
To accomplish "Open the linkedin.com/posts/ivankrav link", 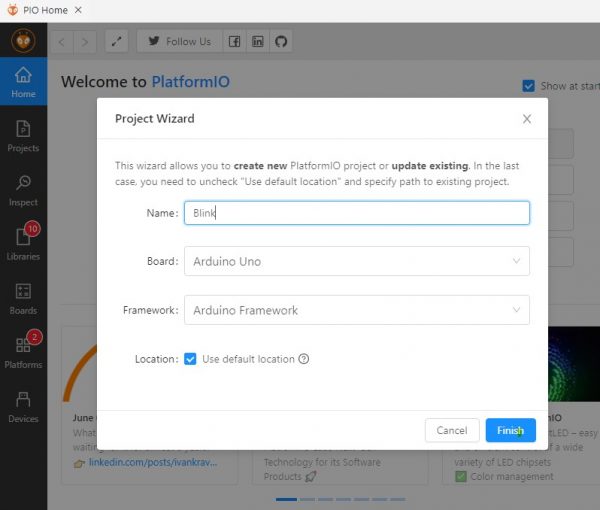I will tap(153, 462).
